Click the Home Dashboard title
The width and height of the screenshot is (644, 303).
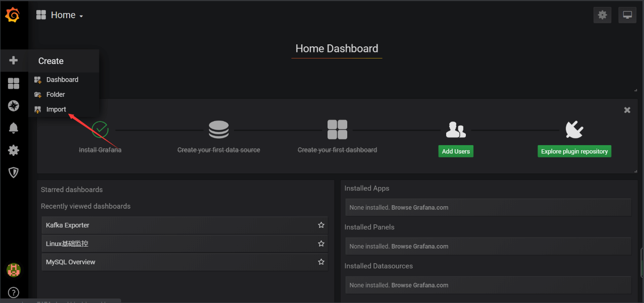337,48
